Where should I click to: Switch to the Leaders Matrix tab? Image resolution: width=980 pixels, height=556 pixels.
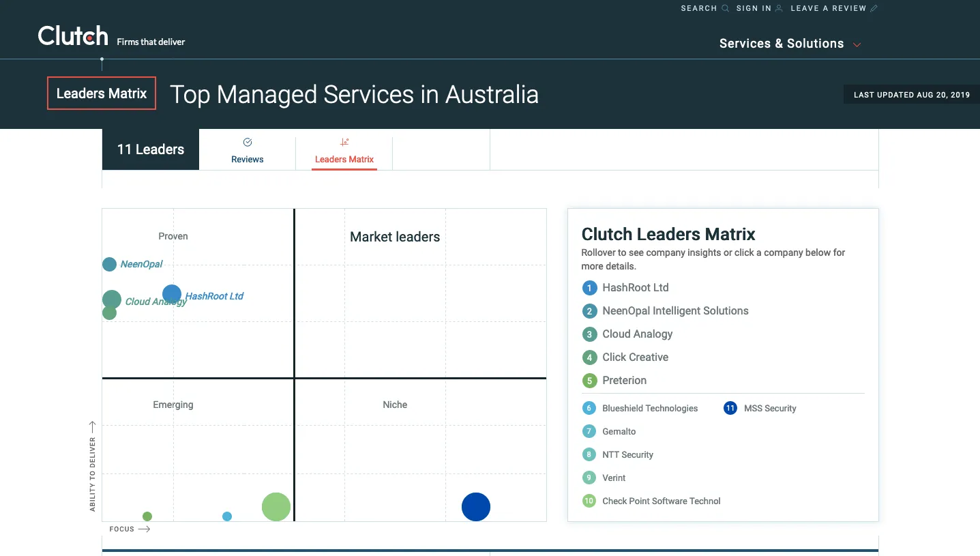pyautogui.click(x=344, y=159)
